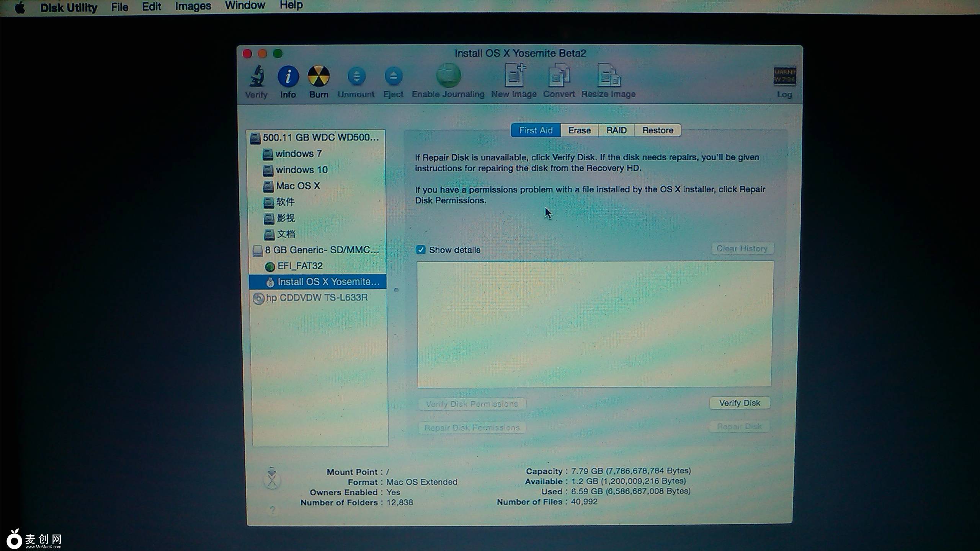Screen dimensions: 980x551
Task: Switch to the Erase tab
Action: 579,130
